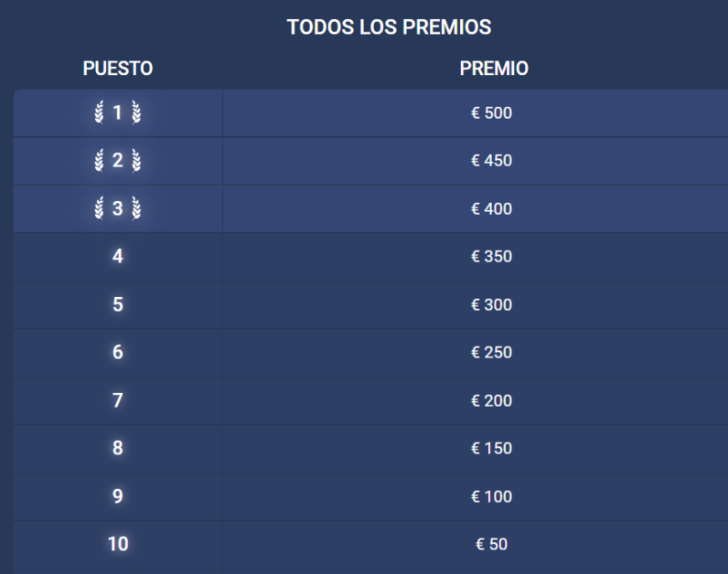This screenshot has height=574, width=728.
Task: Click the left laurel icon beside rank 1
Action: tap(99, 112)
